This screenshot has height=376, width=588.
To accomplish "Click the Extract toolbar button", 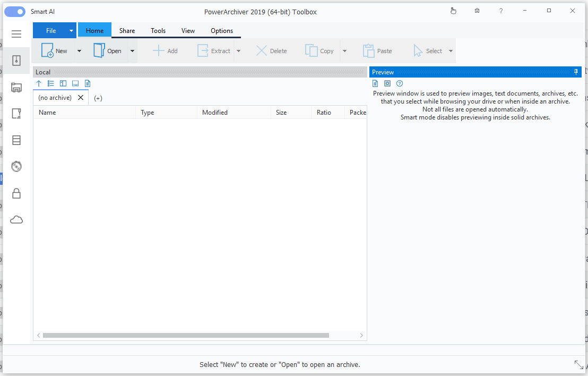I will 214,50.
